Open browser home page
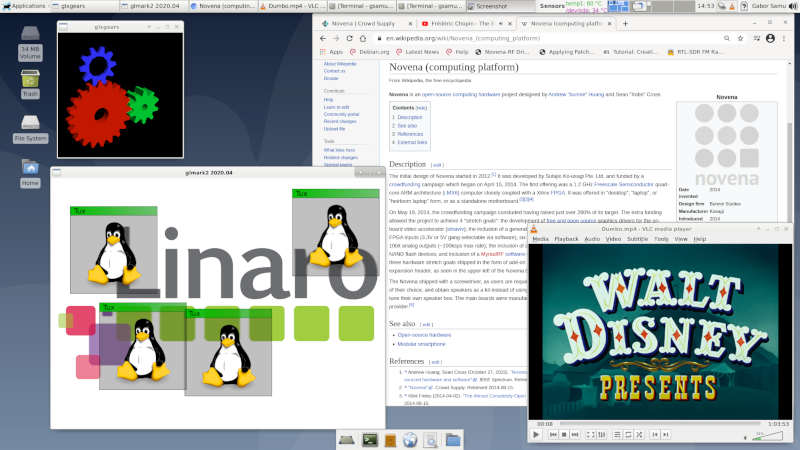 point(363,38)
